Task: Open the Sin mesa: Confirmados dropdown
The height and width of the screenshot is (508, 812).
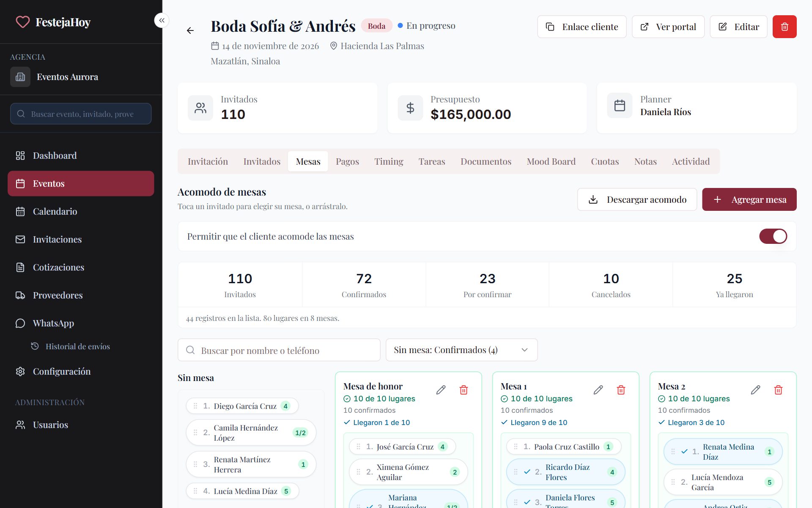Action: point(461,350)
